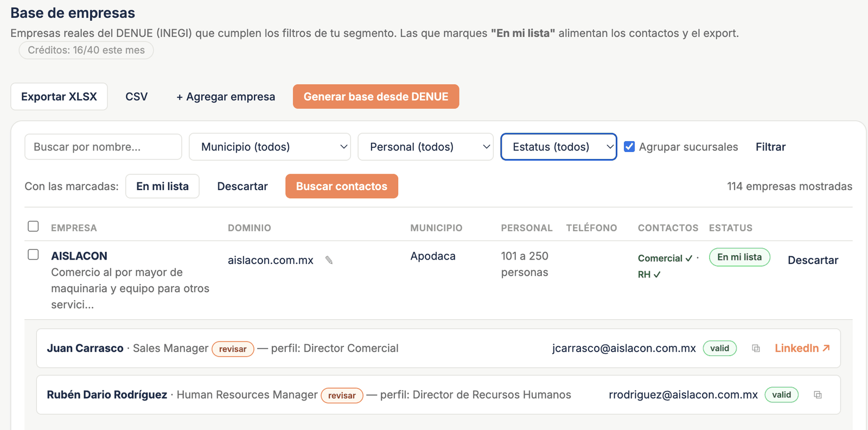868x430 pixels.
Task: Open the Estatus (todos) dropdown
Action: pyautogui.click(x=559, y=147)
